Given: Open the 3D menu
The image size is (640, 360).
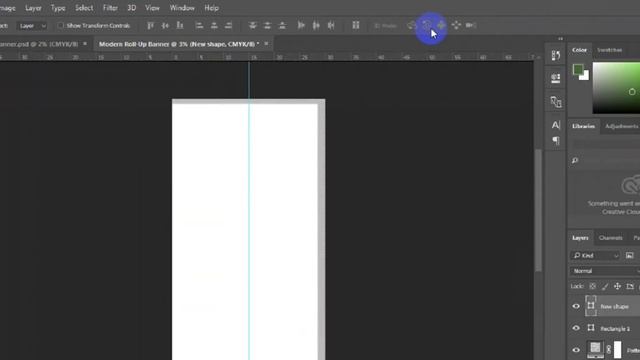Looking at the screenshot, I should (x=131, y=8).
